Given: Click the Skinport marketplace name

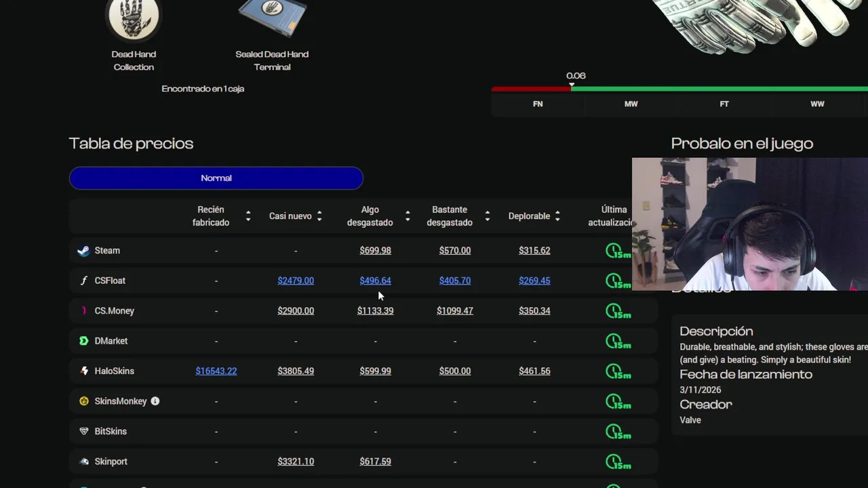Looking at the screenshot, I should pyautogui.click(x=111, y=462).
